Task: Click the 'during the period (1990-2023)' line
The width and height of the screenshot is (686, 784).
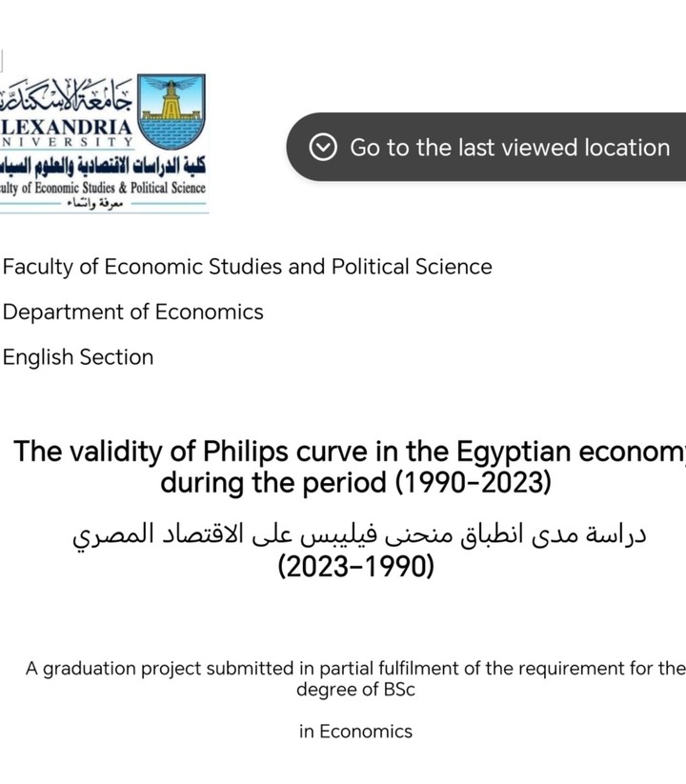Action: pyautogui.click(x=355, y=482)
